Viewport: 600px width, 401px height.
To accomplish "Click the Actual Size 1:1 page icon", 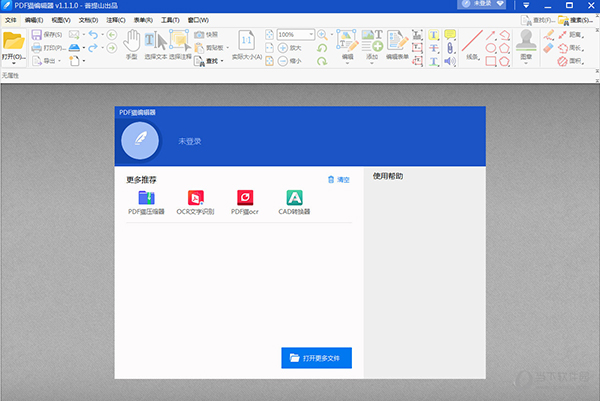I will (x=246, y=40).
